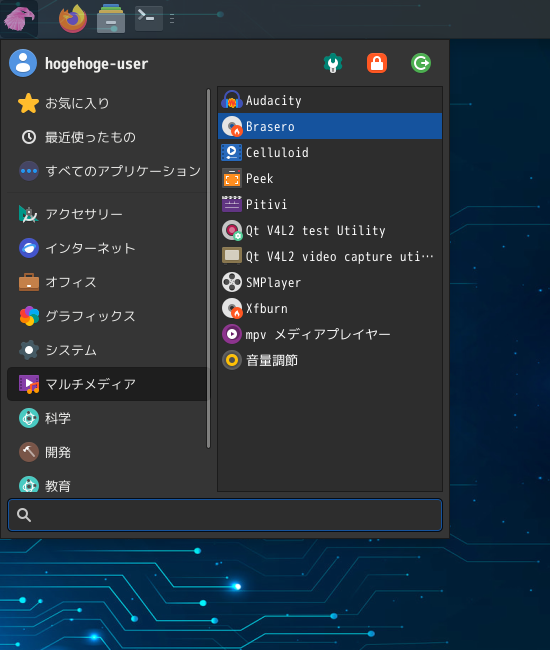The height and width of the screenshot is (650, 550).
Task: Open the グラフィックス category
Action: [107, 316]
